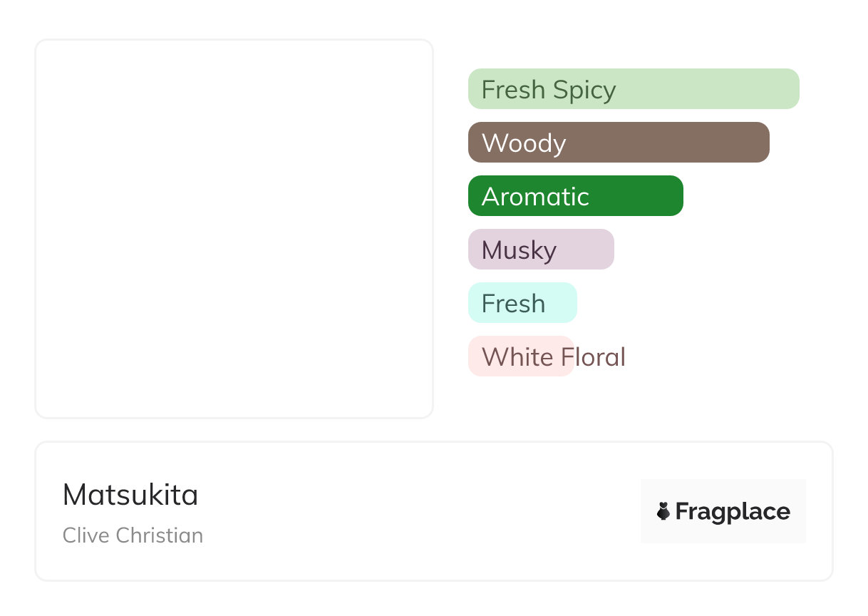
Task: Click the 'Floral' word overflowing its bar
Action: 593,356
